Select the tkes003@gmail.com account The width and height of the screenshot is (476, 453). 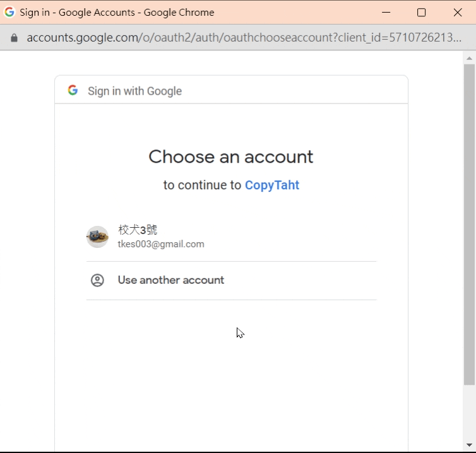(231, 237)
